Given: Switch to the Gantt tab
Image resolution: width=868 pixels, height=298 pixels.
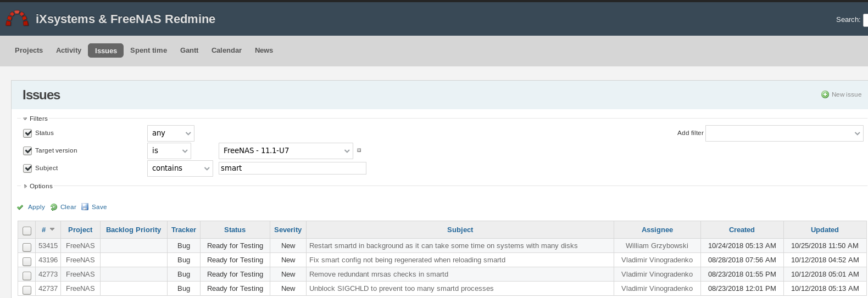Looking at the screenshot, I should coord(189,50).
